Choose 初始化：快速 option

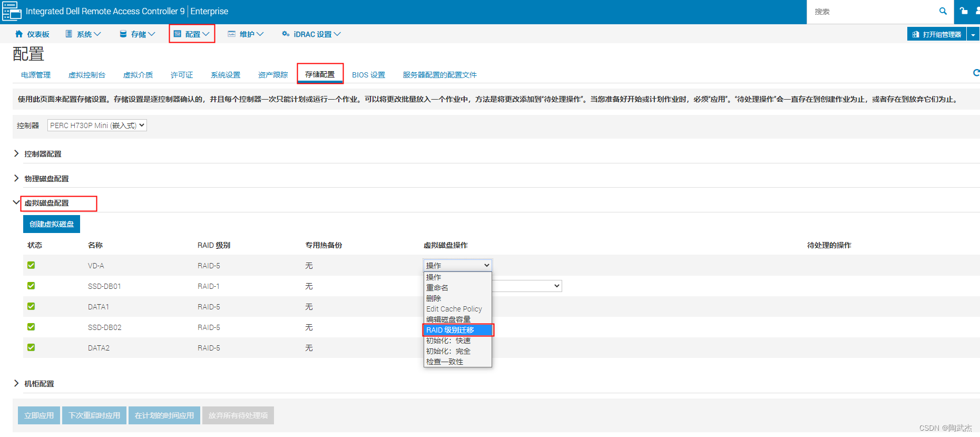(x=457, y=341)
